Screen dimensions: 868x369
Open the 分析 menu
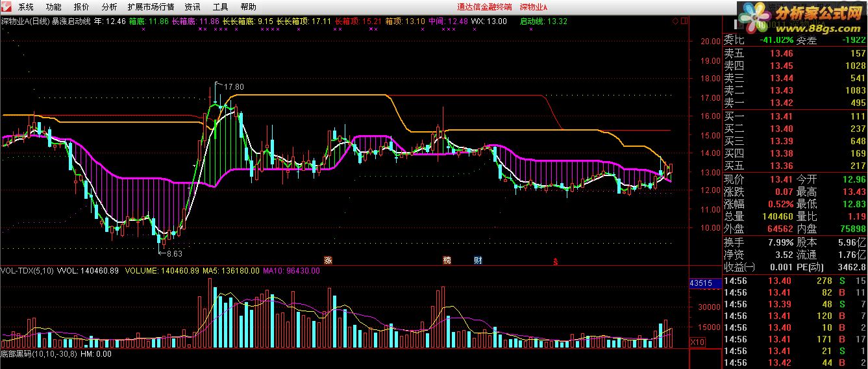[109, 7]
